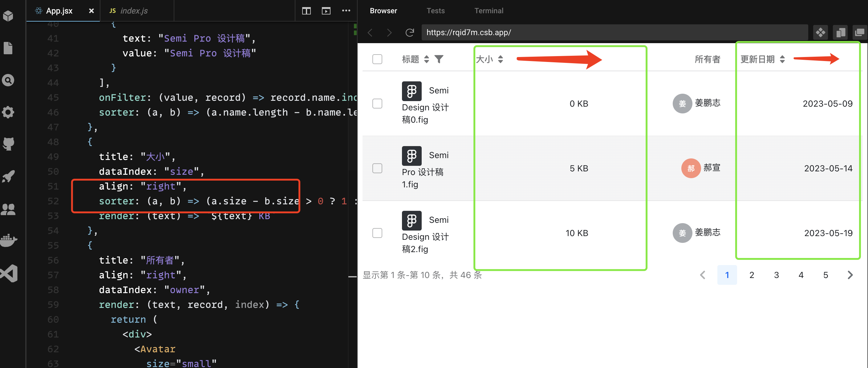
Task: Open the GitHub integration sidebar icon
Action: coord(8,144)
